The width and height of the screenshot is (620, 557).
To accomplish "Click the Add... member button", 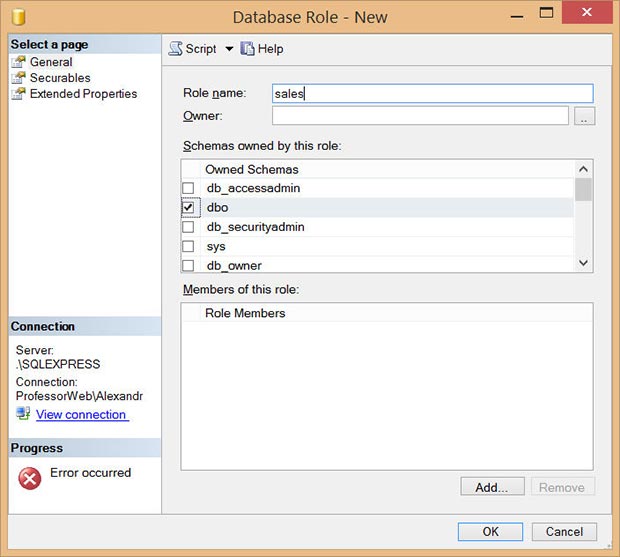I will click(492, 487).
